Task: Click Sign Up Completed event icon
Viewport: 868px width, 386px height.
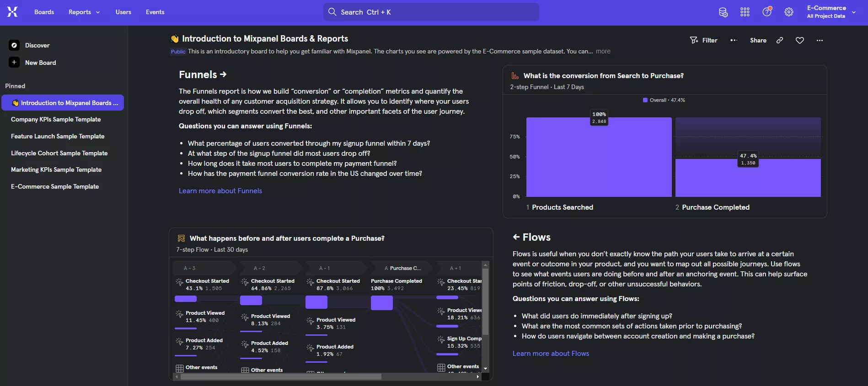Action: pos(441,340)
